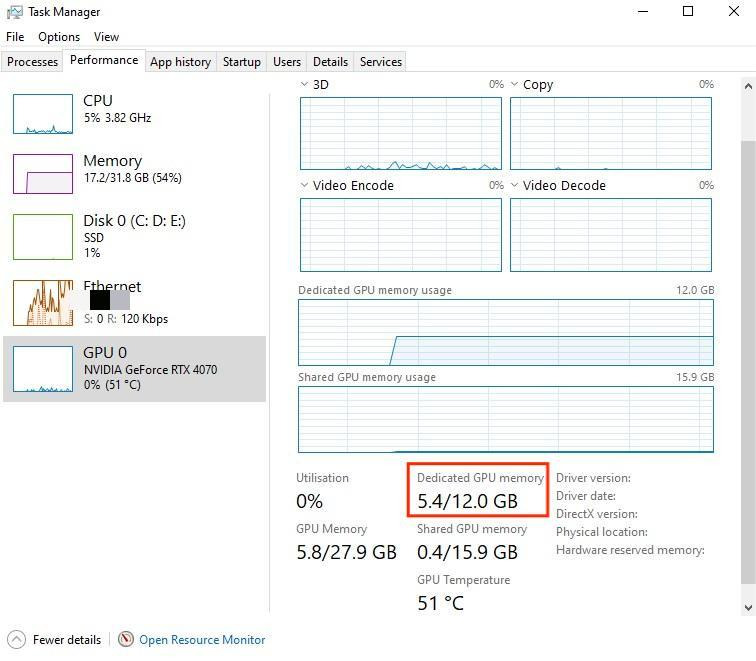This screenshot has height=661, width=756.
Task: Change the Video Encode graph engine
Action: coord(305,185)
